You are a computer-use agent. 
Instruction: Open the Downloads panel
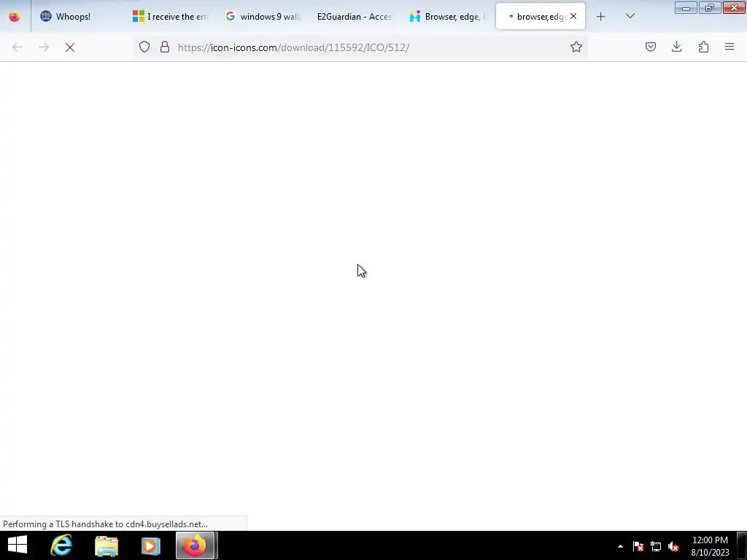click(x=676, y=47)
